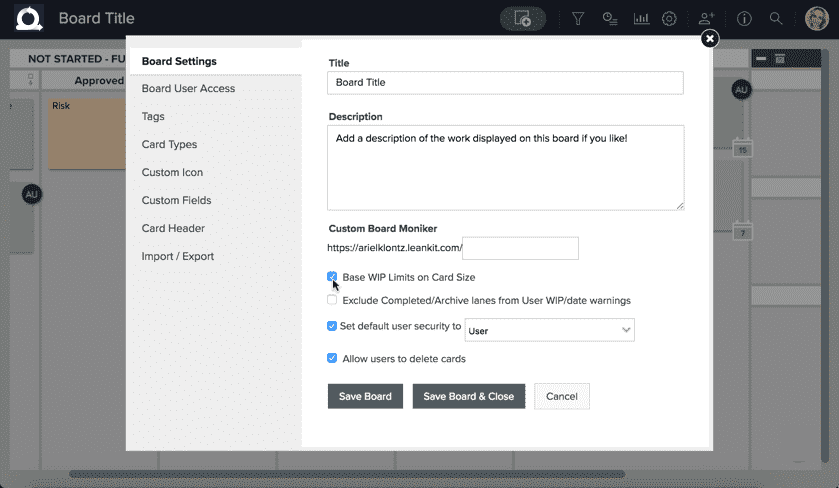839x488 pixels.
Task: Open the Board User Access section
Action: [x=188, y=88]
